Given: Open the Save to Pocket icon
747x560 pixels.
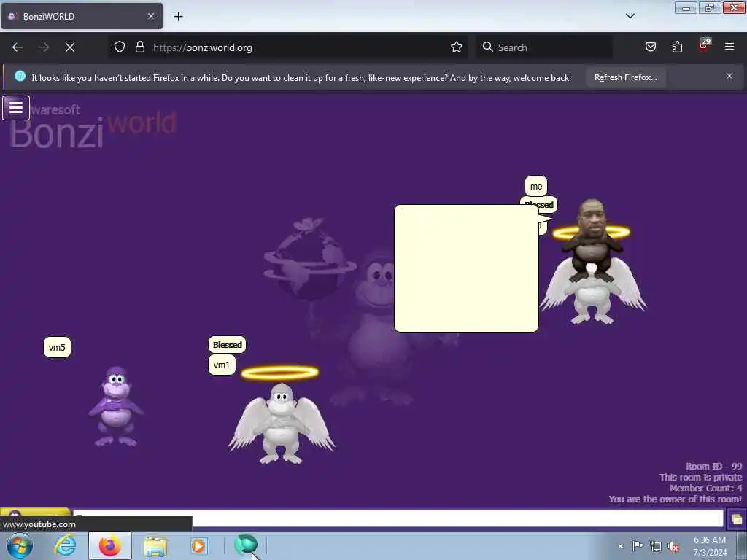Looking at the screenshot, I should coord(650,47).
